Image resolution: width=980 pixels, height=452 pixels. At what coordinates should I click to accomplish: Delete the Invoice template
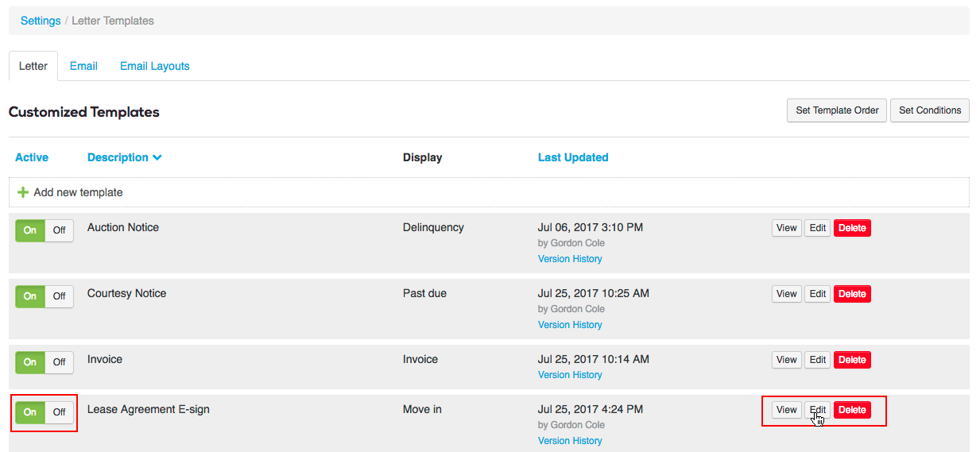(x=852, y=360)
